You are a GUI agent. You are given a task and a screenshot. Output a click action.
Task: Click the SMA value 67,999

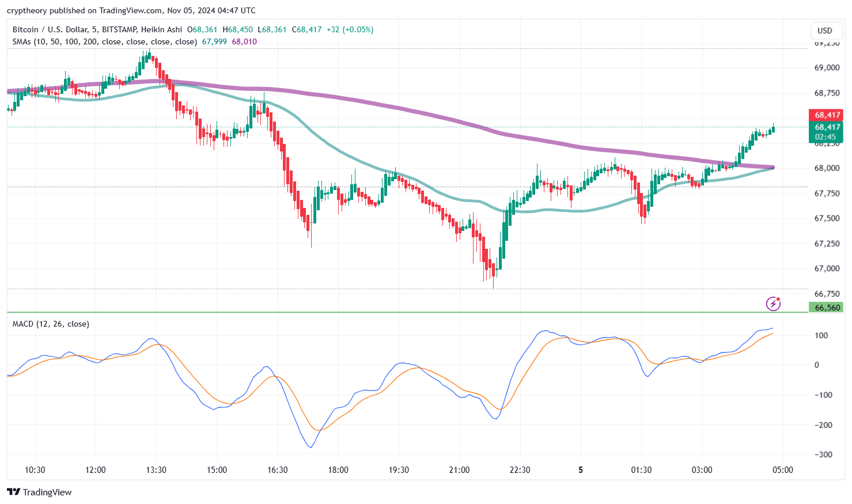click(x=214, y=41)
